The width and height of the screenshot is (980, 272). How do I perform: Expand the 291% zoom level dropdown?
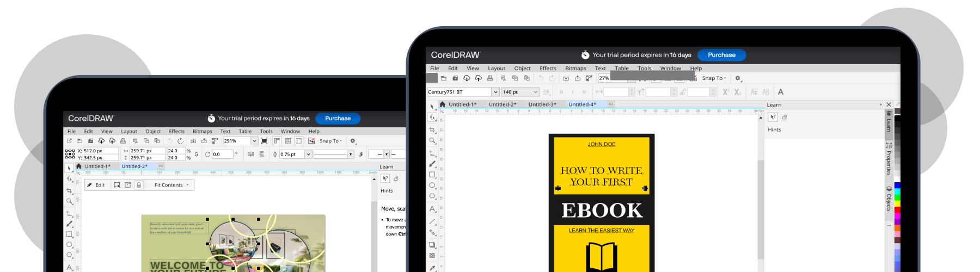click(254, 141)
